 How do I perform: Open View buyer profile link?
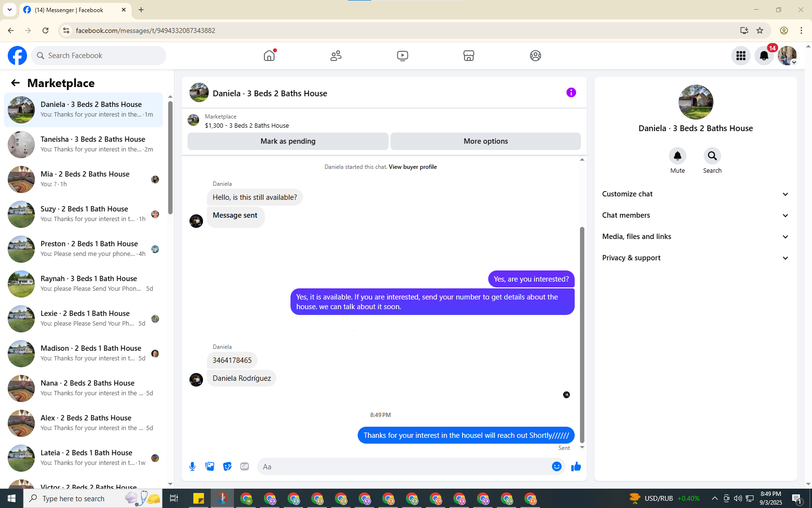pos(413,167)
